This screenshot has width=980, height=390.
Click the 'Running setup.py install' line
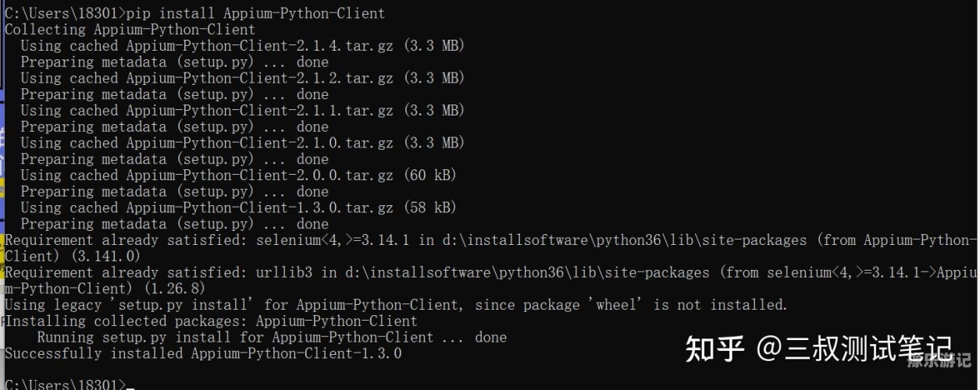coord(272,338)
